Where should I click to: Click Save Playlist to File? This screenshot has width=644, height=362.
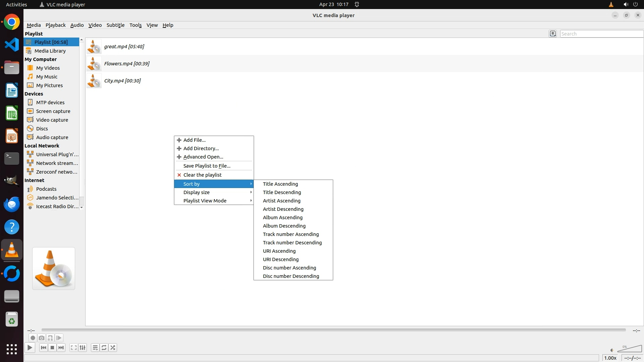click(207, 166)
